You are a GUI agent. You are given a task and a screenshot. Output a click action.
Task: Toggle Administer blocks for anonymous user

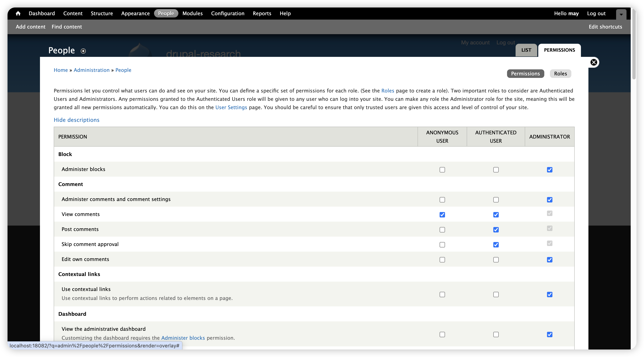[x=442, y=170]
